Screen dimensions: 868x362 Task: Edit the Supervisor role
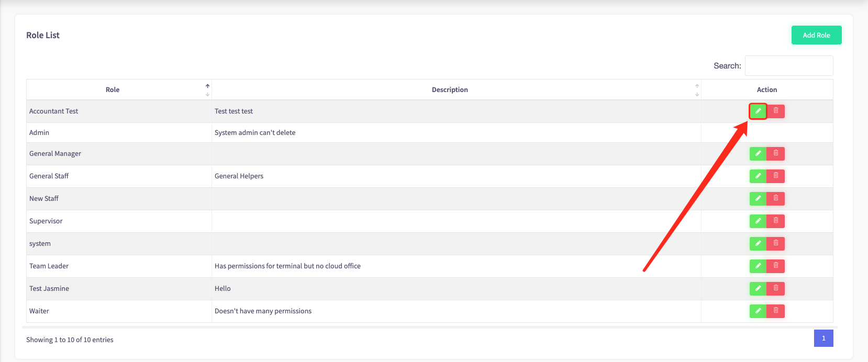(x=758, y=221)
